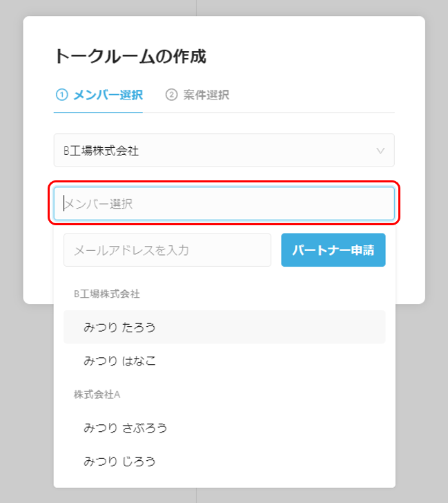
Task: Click the パートナー申請 button
Action: 333,250
